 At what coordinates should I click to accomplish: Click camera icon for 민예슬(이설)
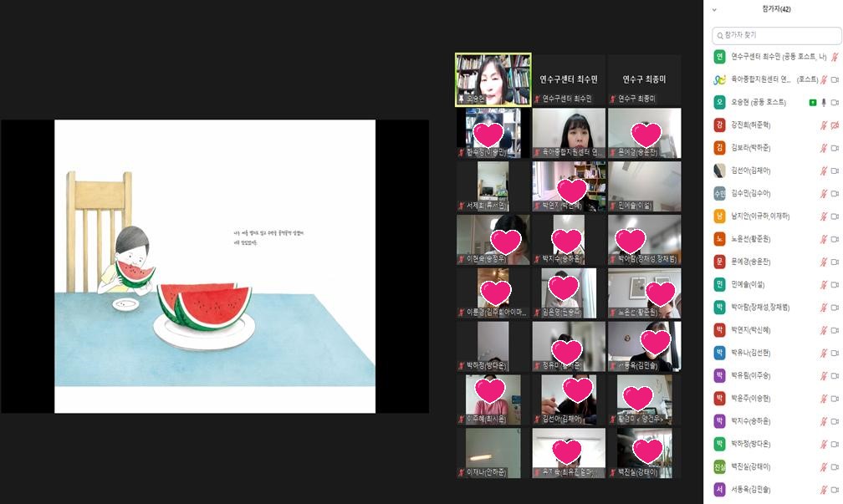coord(835,284)
